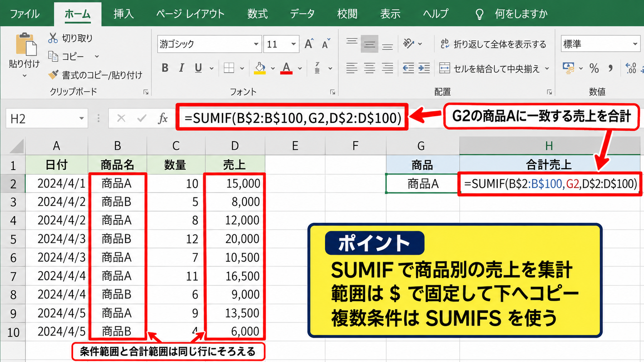Click セルを結合して中央揃え button
The width and height of the screenshot is (644, 362).
click(x=490, y=68)
